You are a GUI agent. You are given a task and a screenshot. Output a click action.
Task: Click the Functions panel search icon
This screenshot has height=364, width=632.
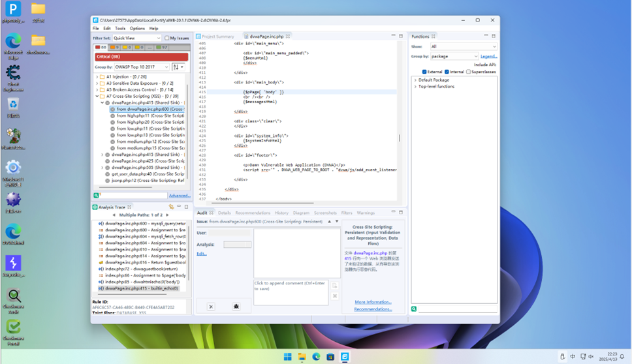coord(414,309)
